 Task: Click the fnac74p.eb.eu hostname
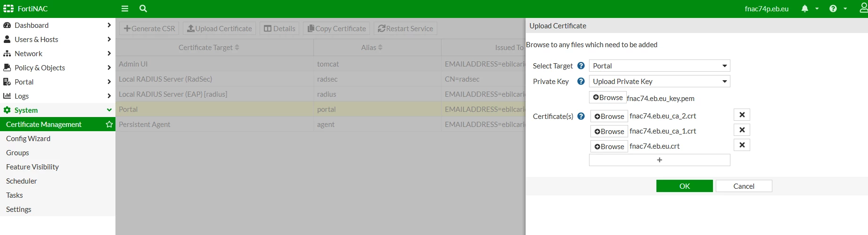766,9
